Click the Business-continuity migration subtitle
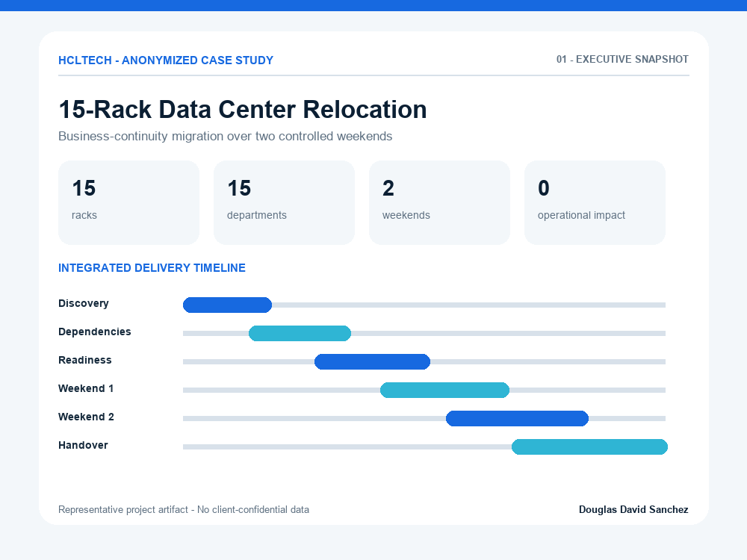 tap(226, 136)
